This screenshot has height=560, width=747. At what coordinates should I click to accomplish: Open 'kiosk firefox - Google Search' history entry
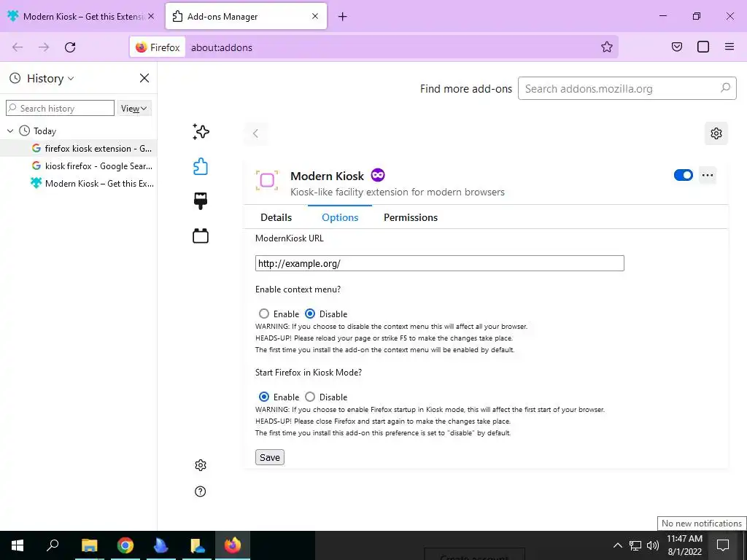coord(79,166)
